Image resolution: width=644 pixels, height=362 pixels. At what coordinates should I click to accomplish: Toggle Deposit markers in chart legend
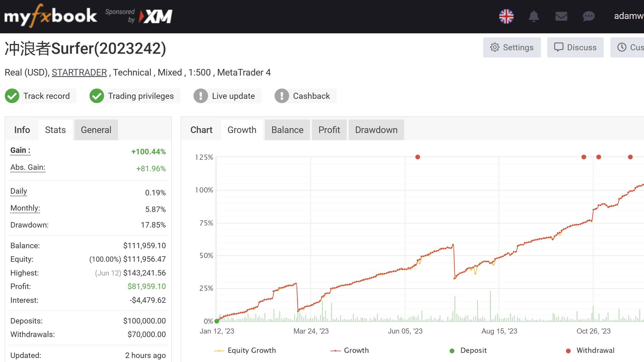468,351
